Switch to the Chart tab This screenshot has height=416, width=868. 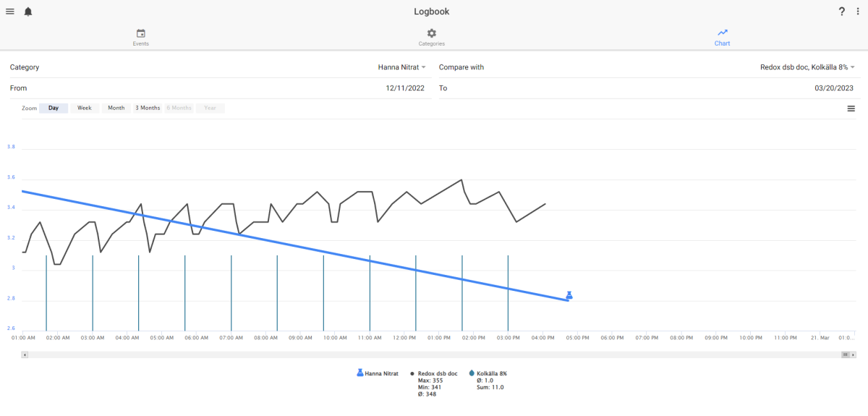tap(723, 38)
